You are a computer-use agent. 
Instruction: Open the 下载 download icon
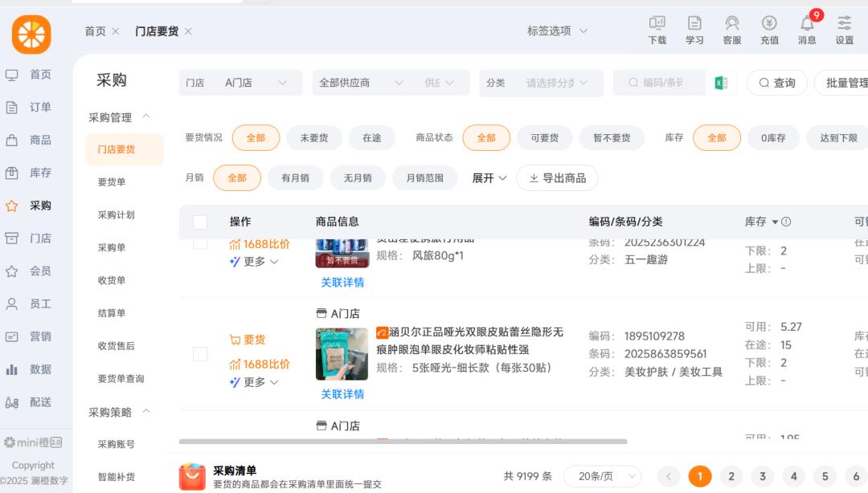[x=657, y=30]
